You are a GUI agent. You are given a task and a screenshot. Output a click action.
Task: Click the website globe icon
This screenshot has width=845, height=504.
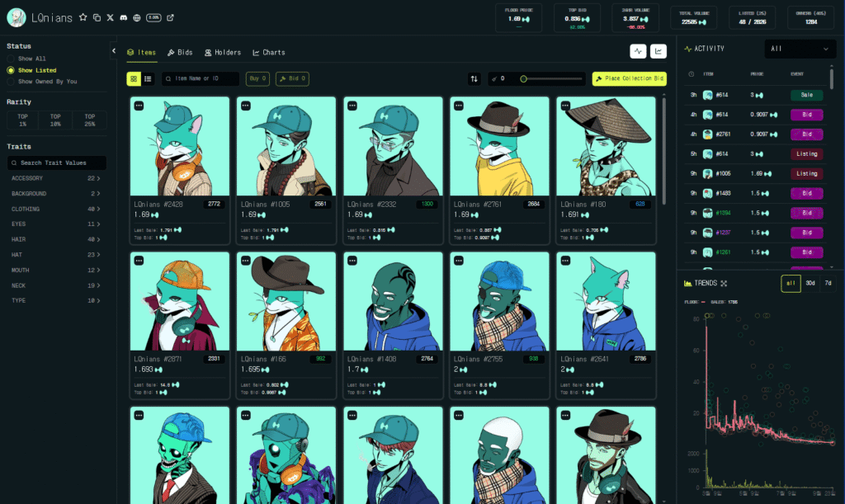pyautogui.click(x=136, y=17)
